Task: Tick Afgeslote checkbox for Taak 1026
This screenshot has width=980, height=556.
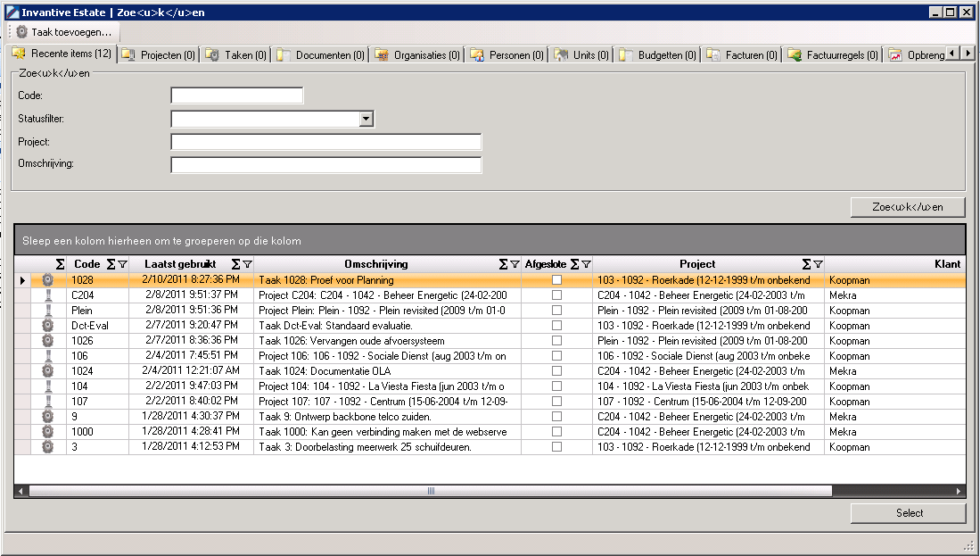Action: pos(556,341)
